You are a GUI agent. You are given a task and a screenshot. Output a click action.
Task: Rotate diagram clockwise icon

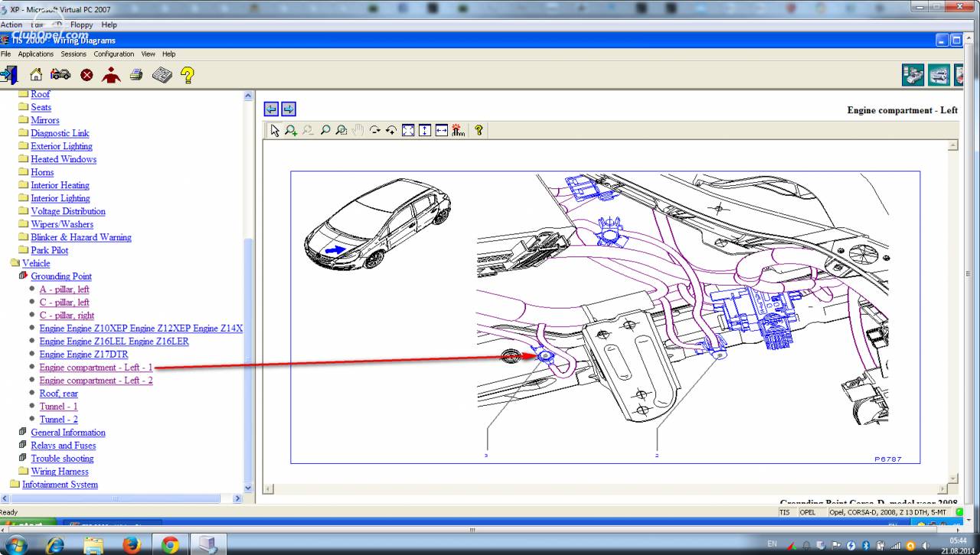click(375, 131)
